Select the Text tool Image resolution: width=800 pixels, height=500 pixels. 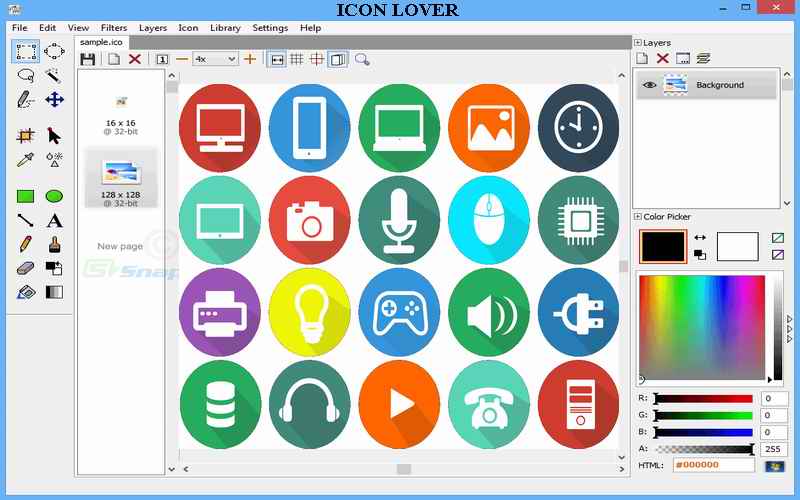(54, 220)
